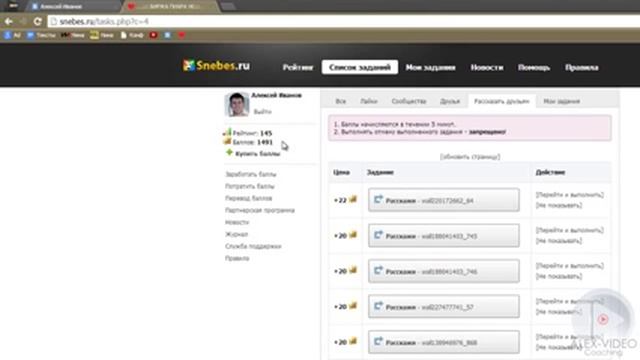Open Партнерская программа in the sidebar
640x360 pixels.
click(260, 210)
